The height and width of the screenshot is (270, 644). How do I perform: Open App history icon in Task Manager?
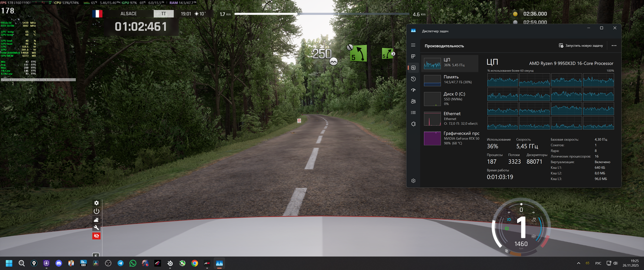413,79
